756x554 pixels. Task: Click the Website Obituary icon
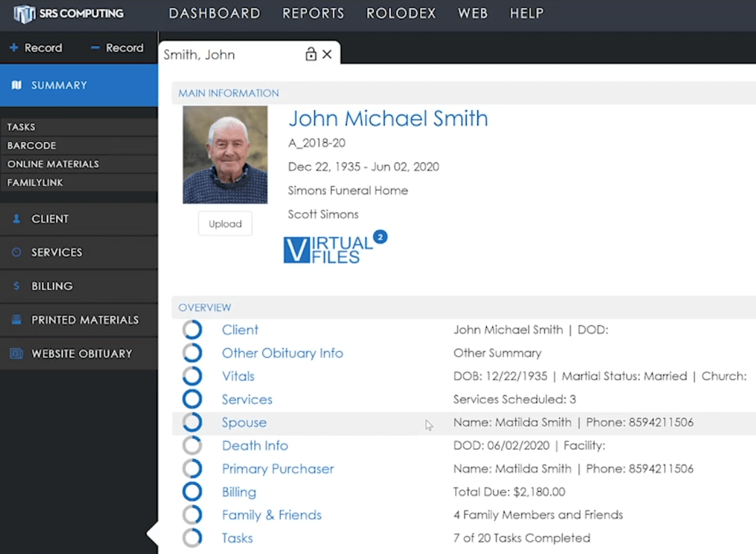[x=16, y=353]
